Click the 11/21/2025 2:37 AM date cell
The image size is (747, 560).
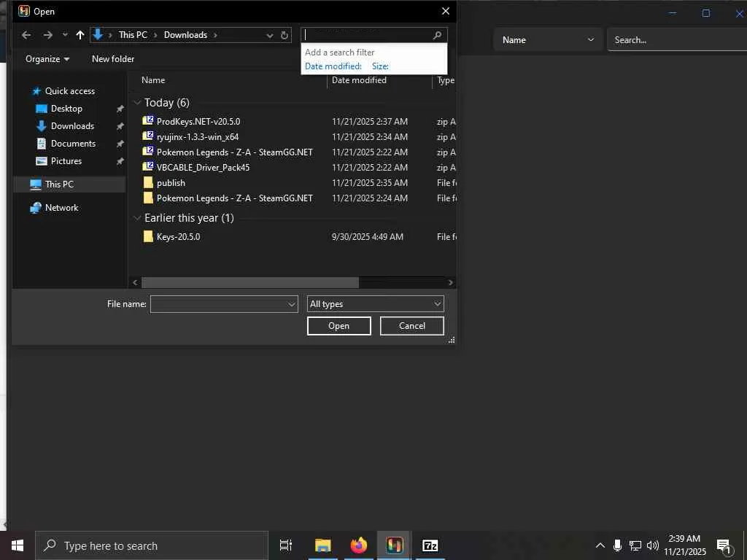pyautogui.click(x=370, y=122)
